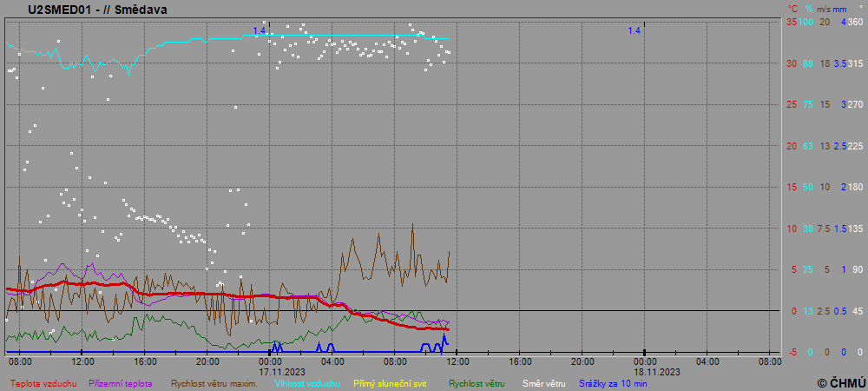
Task: Click the Přímý sluneční svit legend label
Action: coord(390,383)
